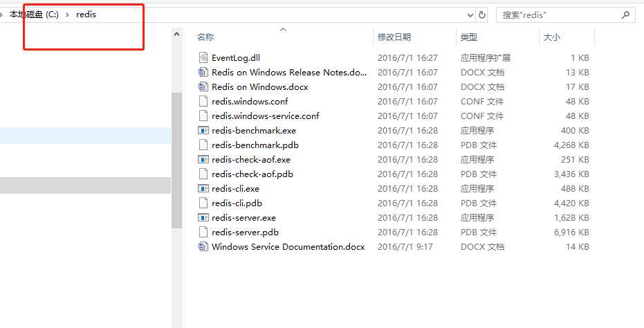Click the 本地磁盘 (C:) breadcrumb
Viewport: 644px width, 328px height.
coord(34,15)
